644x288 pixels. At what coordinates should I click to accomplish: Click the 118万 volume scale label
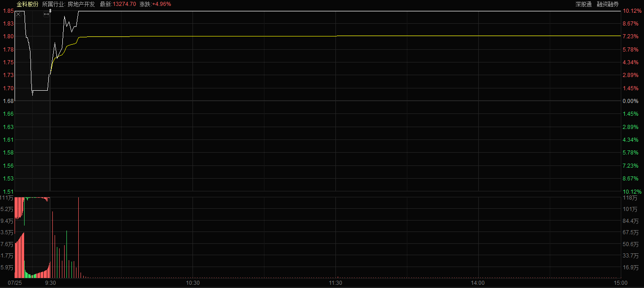[630, 198]
